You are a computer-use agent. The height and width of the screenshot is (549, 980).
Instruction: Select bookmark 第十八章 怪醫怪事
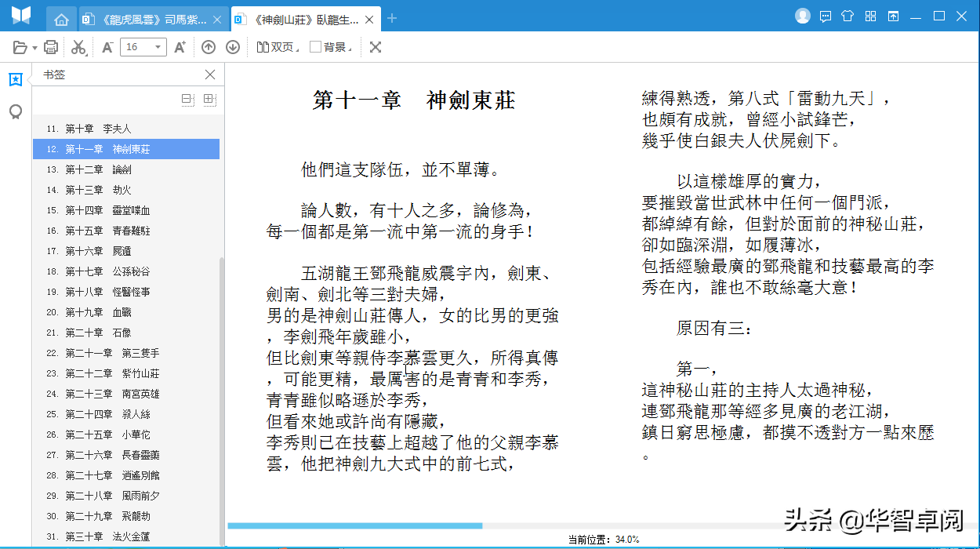(126, 292)
